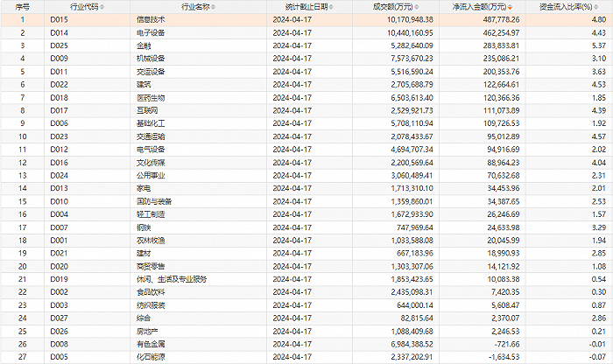The image size is (613, 364).
Task: Toggle the orange sort arrow on 净流入金额(万元)
Action: (x=510, y=7)
